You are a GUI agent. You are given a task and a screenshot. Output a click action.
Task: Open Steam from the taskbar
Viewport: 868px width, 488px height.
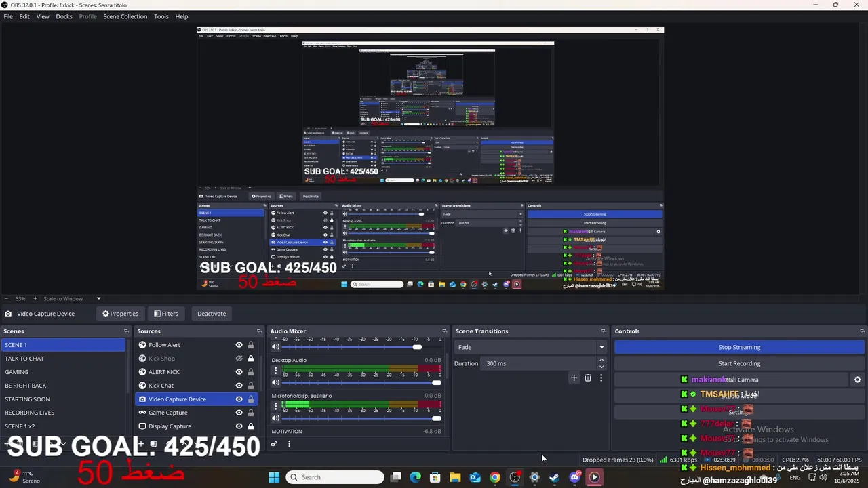[554, 477]
